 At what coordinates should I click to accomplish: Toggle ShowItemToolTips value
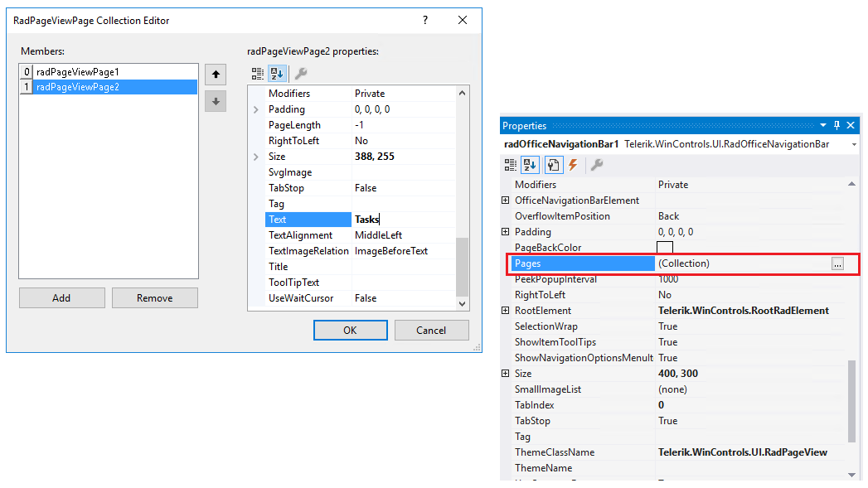tap(705, 341)
